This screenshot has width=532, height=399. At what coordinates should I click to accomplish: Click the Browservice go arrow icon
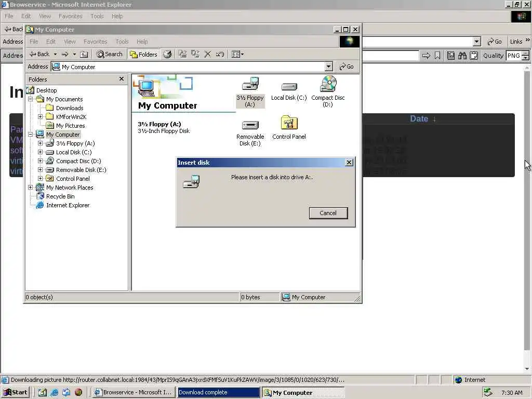426,56
